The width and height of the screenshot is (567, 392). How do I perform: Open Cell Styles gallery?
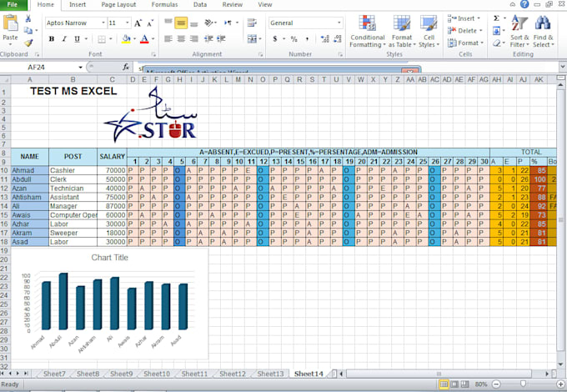pyautogui.click(x=429, y=31)
